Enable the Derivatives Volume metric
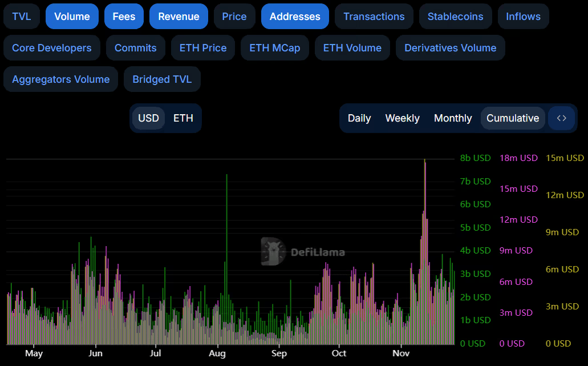Screen dimensions: 588x366 450,48
